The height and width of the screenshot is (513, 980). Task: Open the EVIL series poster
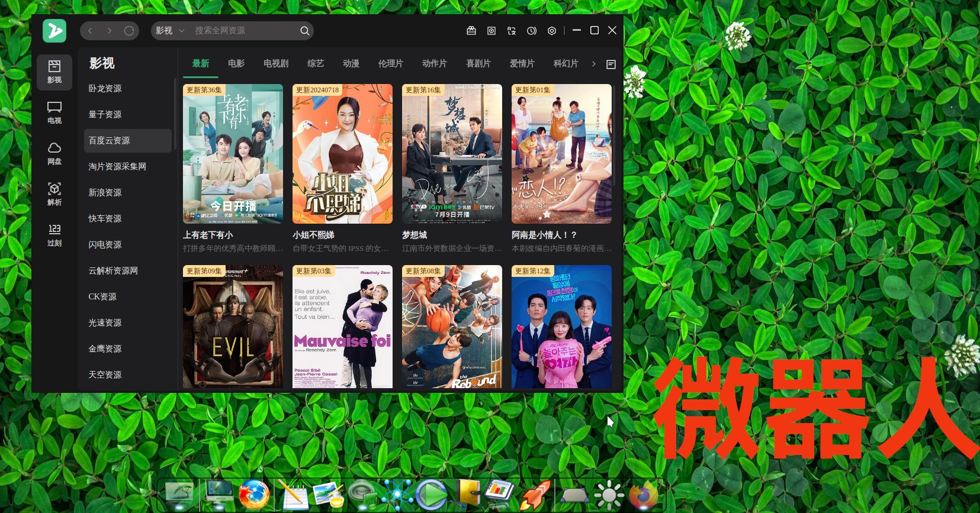pos(233,327)
